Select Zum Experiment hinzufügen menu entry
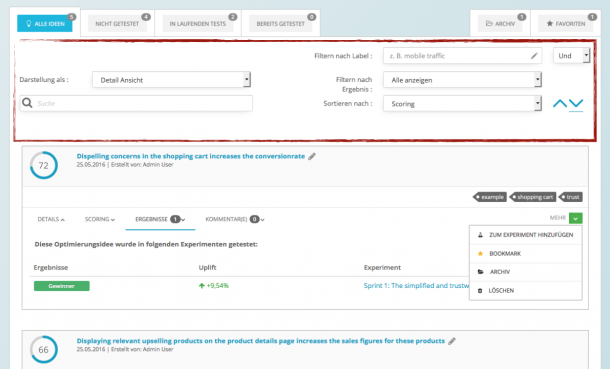Image resolution: width=610 pixels, height=369 pixels. [526, 235]
